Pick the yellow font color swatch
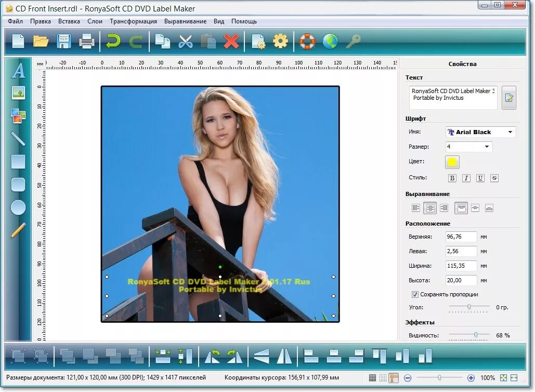Image resolution: width=535 pixels, height=392 pixels. pyautogui.click(x=452, y=162)
